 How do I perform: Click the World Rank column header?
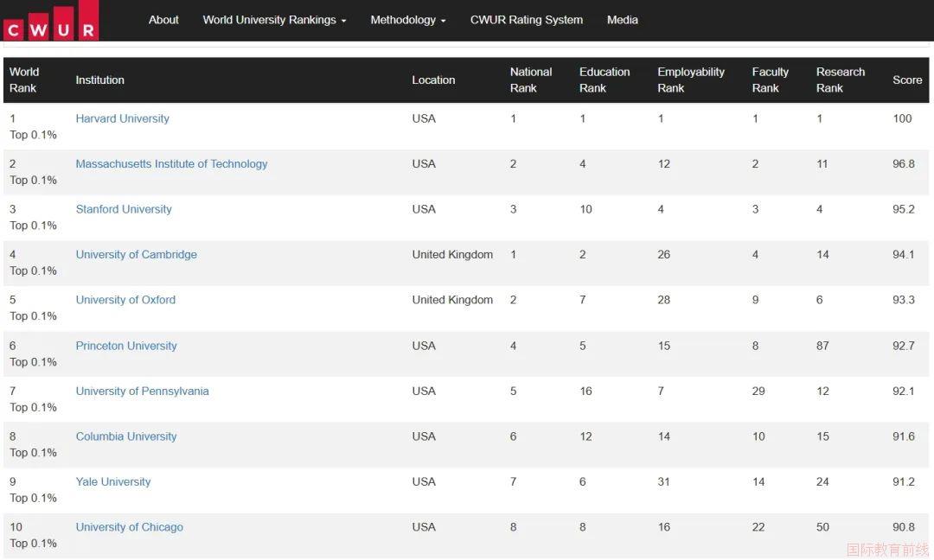[x=24, y=80]
